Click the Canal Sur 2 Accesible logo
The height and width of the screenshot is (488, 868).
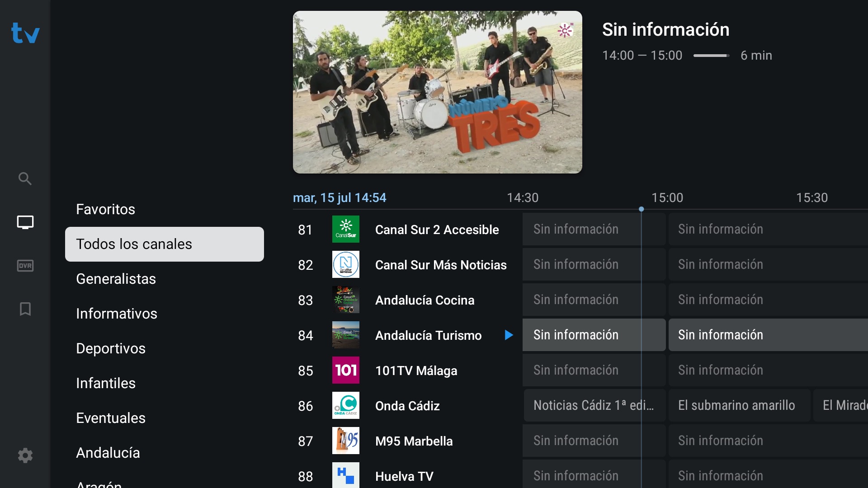[x=346, y=229]
